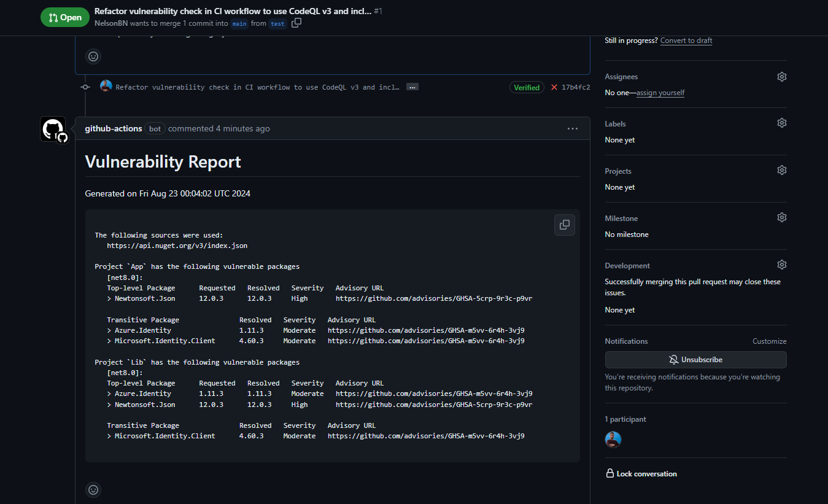Click Assignees sidebar heading
This screenshot has height=504, width=828.
[x=621, y=77]
